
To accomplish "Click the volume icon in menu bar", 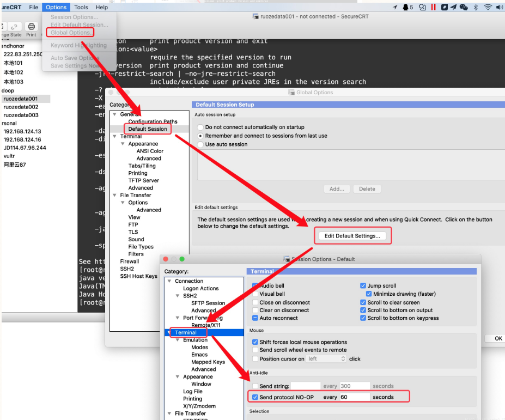I will (x=499, y=7).
